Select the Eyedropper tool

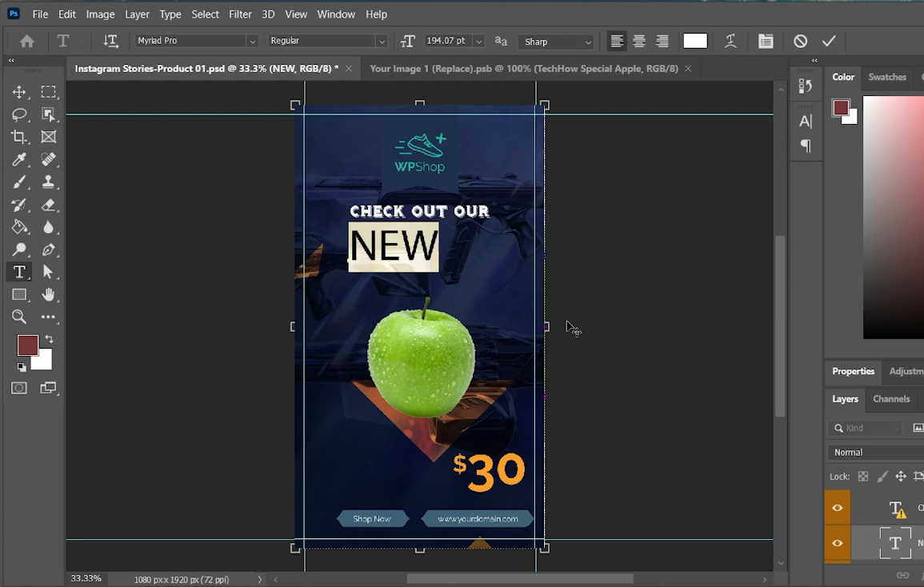[x=19, y=159]
